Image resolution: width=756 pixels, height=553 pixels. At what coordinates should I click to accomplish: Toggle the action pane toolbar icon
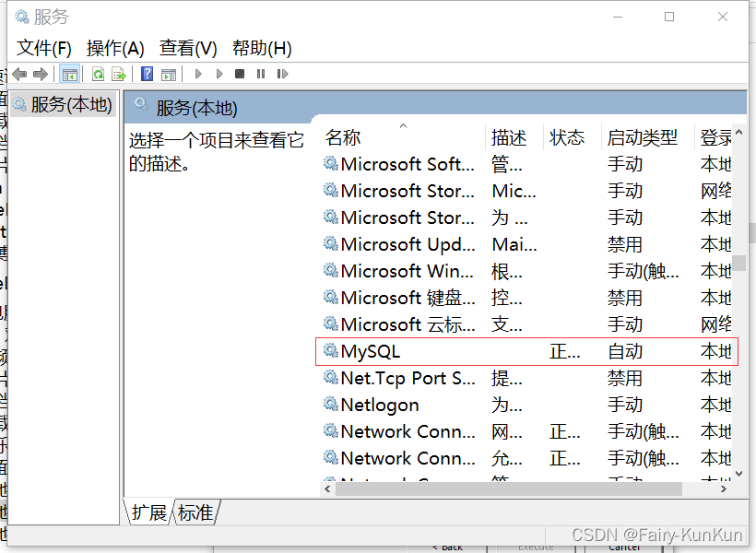point(169,75)
